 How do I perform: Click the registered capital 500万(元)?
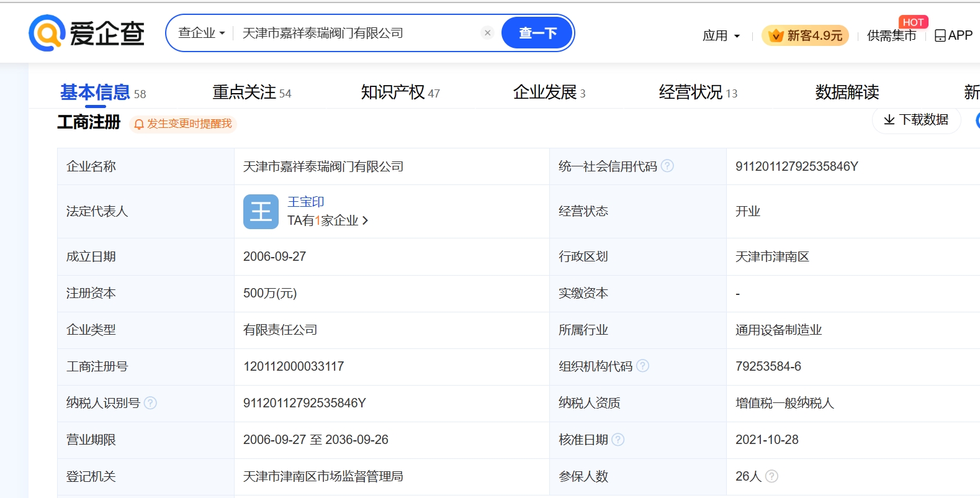pos(270,293)
